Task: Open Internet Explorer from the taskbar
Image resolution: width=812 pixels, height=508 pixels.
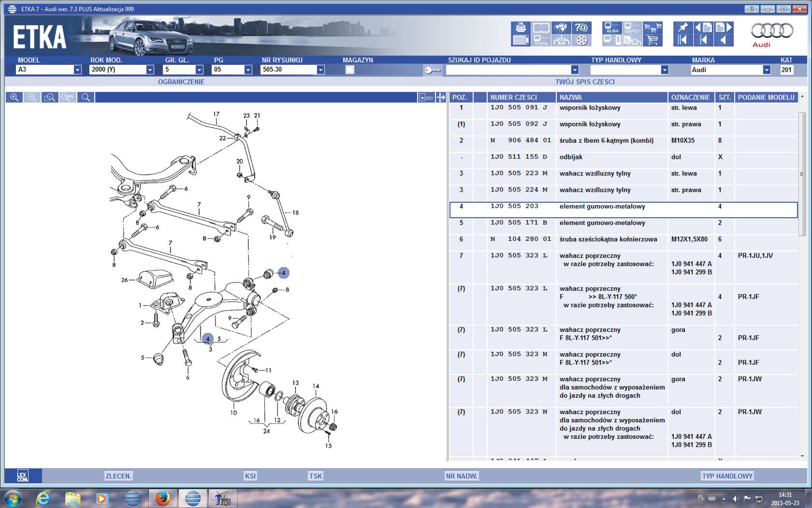Action: click(43, 498)
